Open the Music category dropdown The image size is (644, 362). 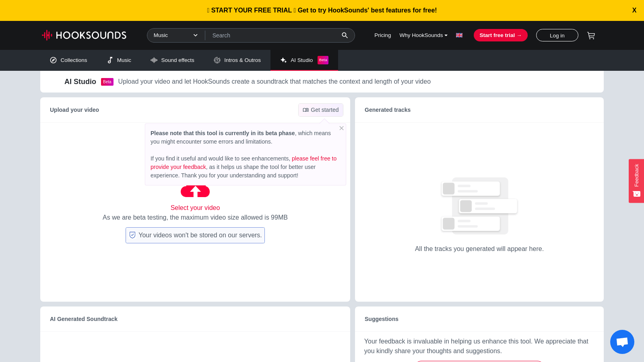[176, 35]
